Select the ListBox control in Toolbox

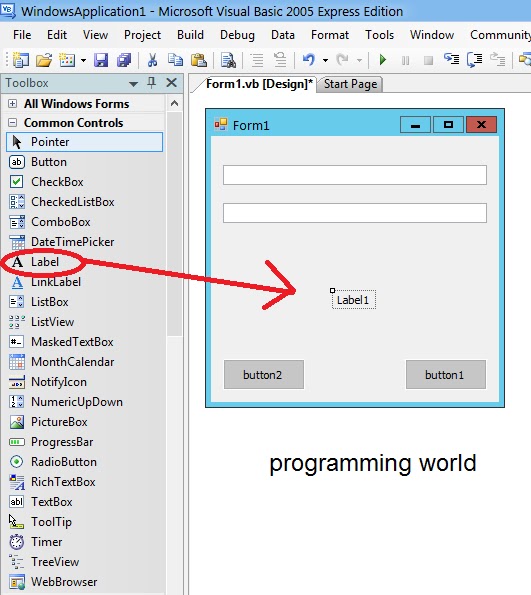85,302
